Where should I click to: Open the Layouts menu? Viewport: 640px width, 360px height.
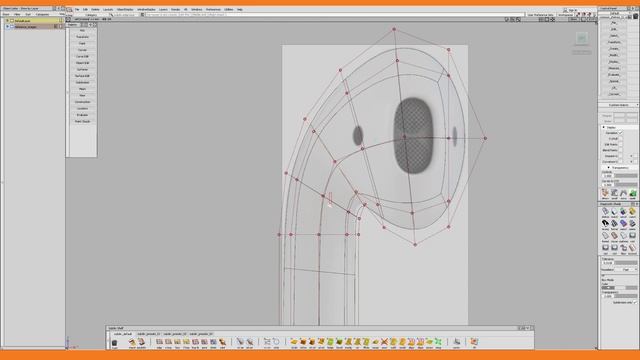pos(108,9)
